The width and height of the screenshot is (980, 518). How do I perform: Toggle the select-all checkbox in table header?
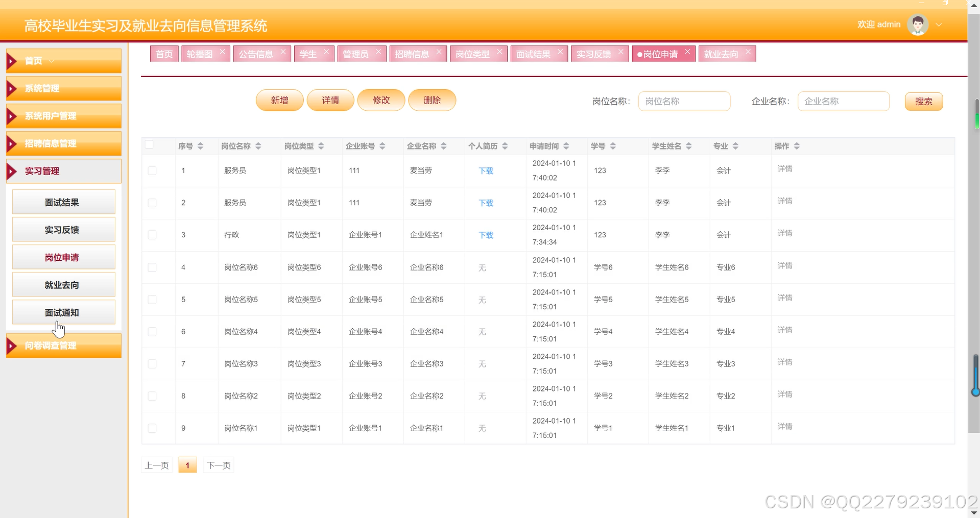coord(149,144)
